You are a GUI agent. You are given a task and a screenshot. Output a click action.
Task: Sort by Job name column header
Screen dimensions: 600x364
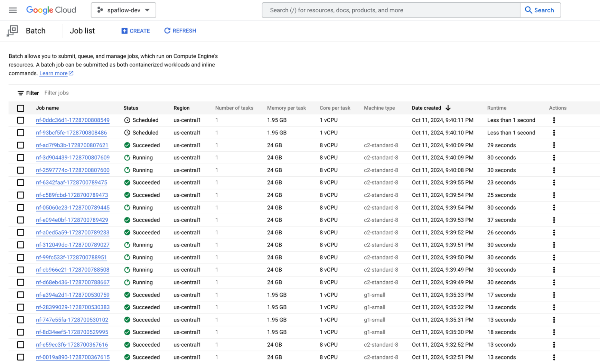[x=47, y=108]
